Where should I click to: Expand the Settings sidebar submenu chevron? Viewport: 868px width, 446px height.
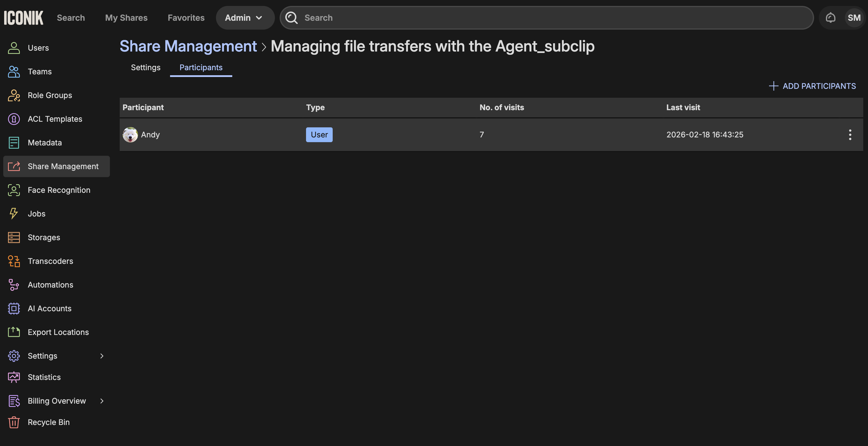[x=102, y=356]
